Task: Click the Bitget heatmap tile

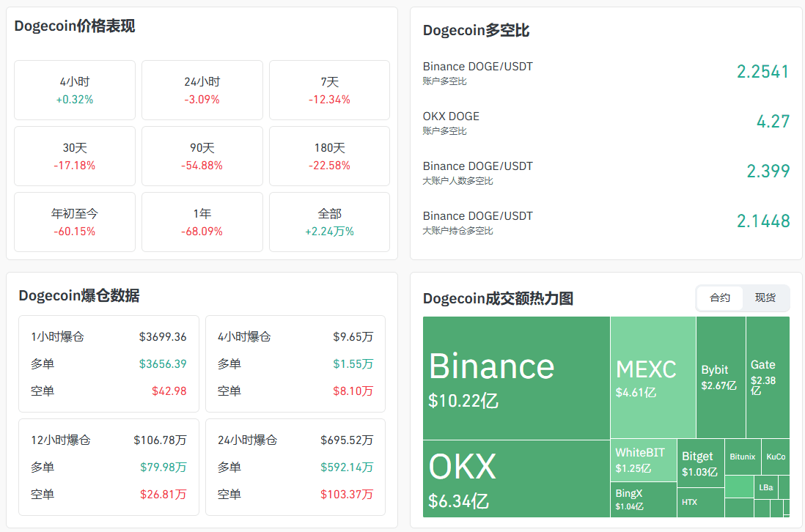Action: point(701,462)
